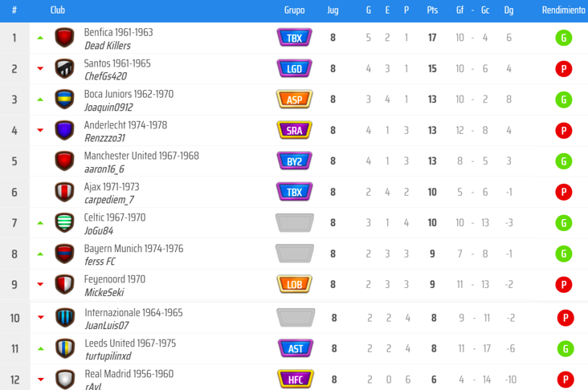Open Anderlecht 1974-1978 club page
The image size is (588, 390).
click(x=125, y=124)
